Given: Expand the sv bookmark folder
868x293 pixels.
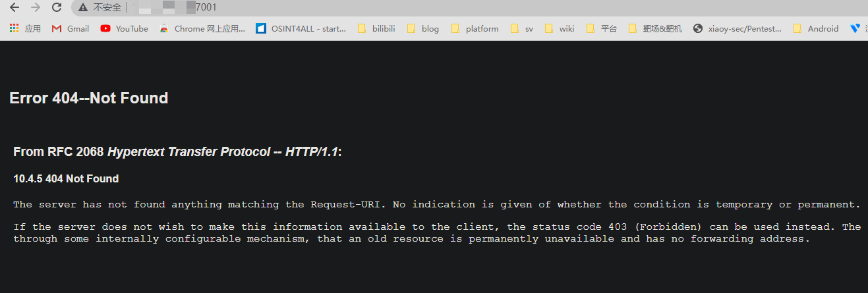Looking at the screenshot, I should coord(521,28).
